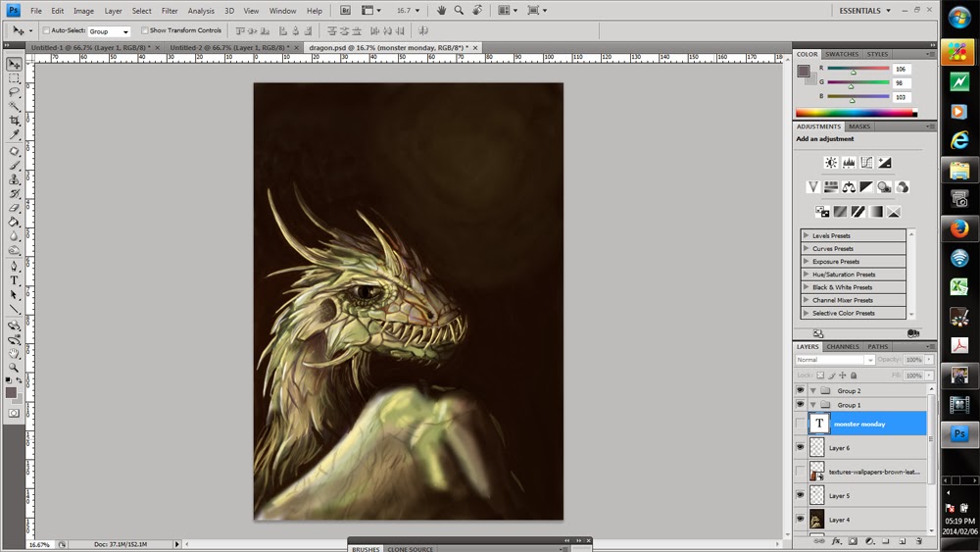Viewport: 980px width, 552px height.
Task: Expand Hue/Saturation Presets list
Action: pyautogui.click(x=806, y=275)
